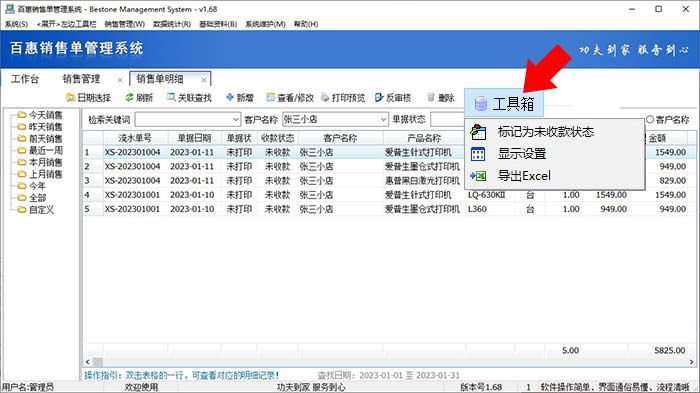
Task: Open the 数据统计(R) menu
Action: [x=172, y=24]
